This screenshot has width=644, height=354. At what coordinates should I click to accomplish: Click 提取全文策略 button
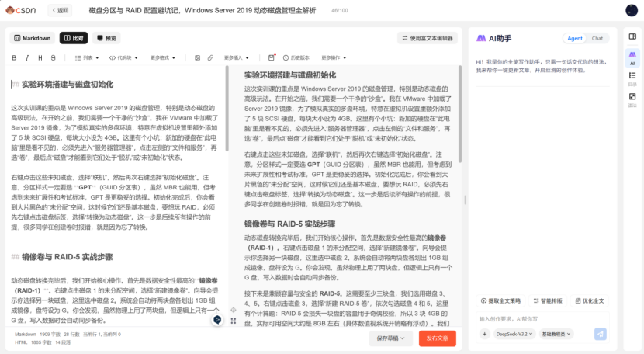pos(500,301)
